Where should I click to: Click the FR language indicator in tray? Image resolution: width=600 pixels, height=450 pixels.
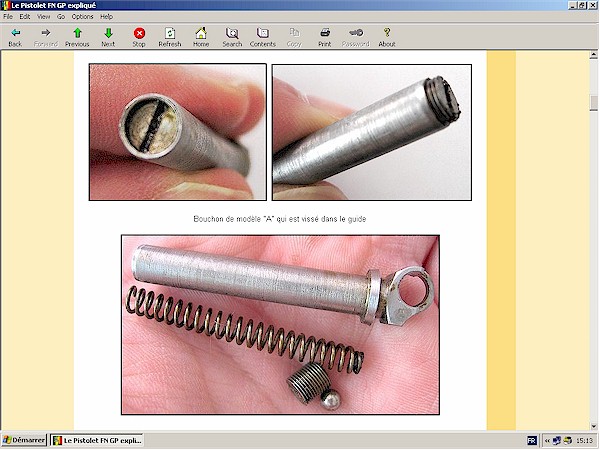[531, 440]
